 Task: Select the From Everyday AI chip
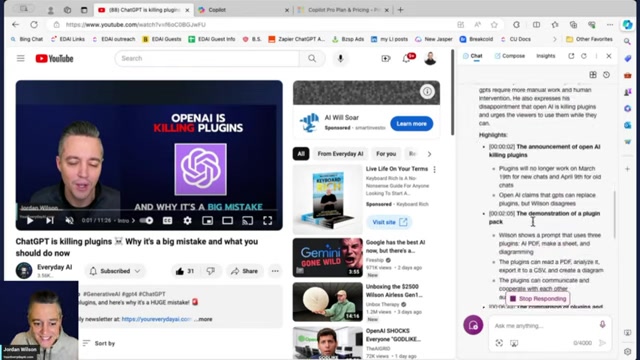pos(340,154)
